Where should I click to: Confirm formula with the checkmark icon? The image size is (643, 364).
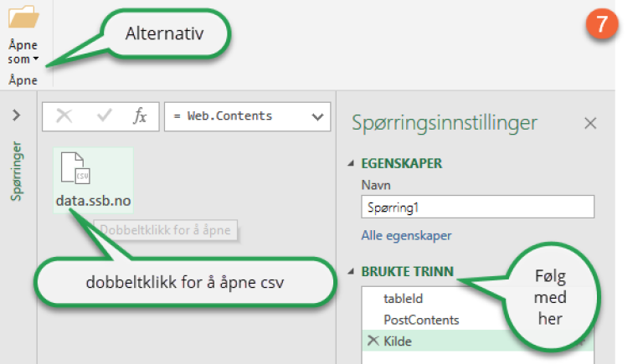pos(104,116)
